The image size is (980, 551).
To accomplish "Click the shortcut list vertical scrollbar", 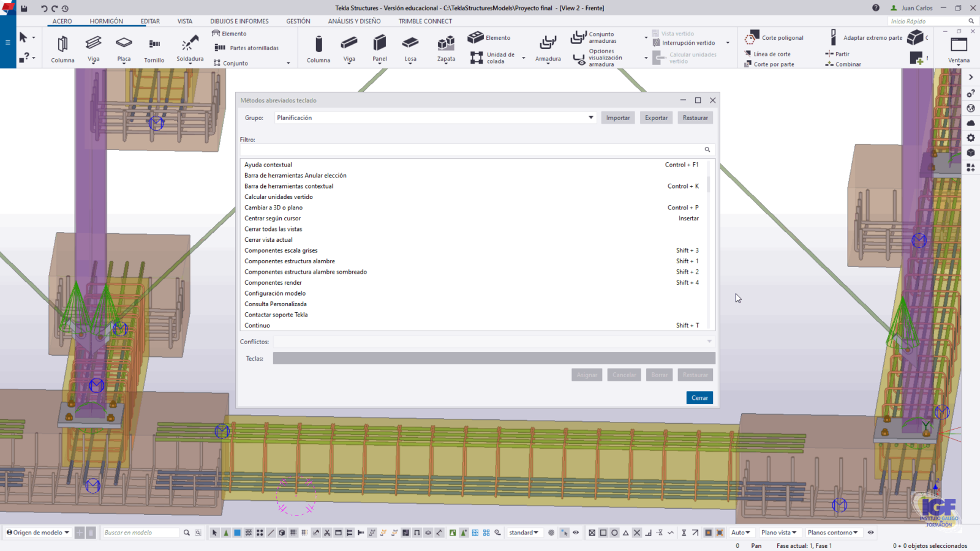I will [x=709, y=184].
